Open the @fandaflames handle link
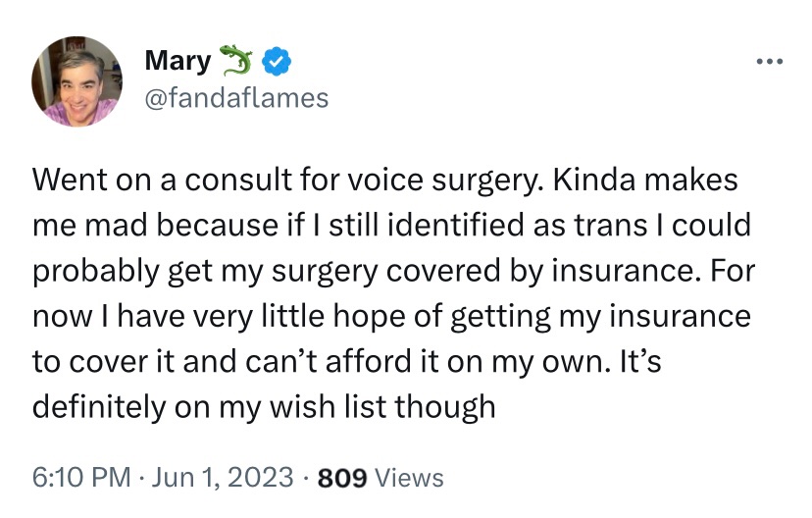Screen dimensions: 812x518 pyautogui.click(x=236, y=98)
